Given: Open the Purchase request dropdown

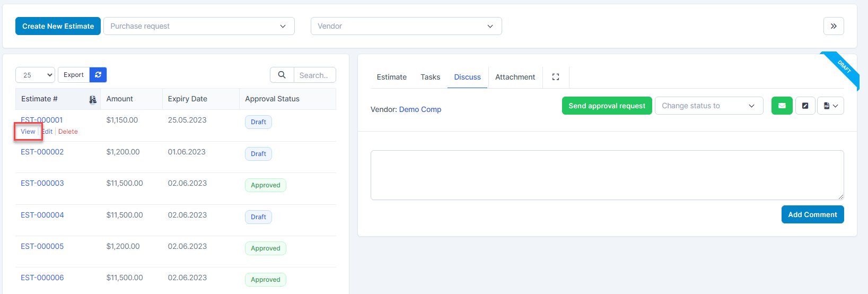Looking at the screenshot, I should (199, 26).
